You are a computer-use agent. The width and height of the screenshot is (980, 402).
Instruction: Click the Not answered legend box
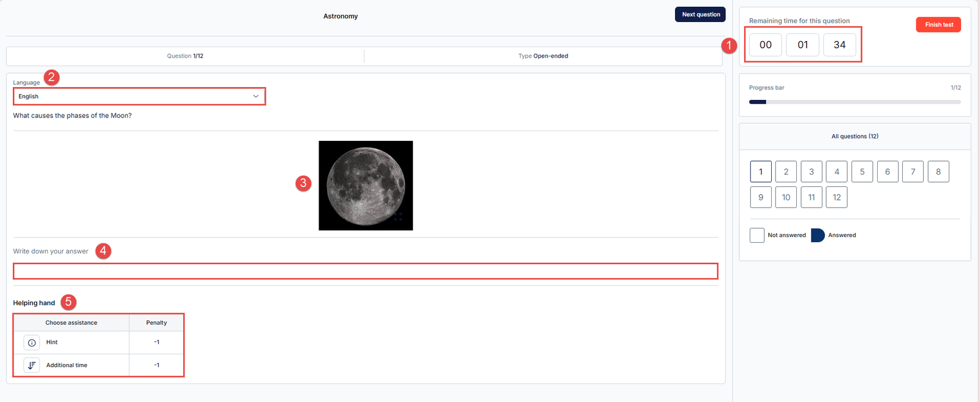pyautogui.click(x=757, y=235)
